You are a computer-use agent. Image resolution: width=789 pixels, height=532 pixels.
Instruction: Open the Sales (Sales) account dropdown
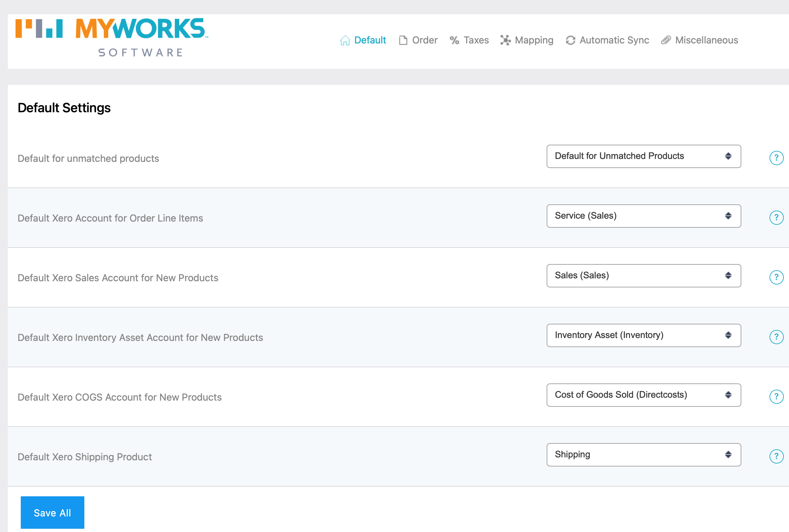pos(644,276)
